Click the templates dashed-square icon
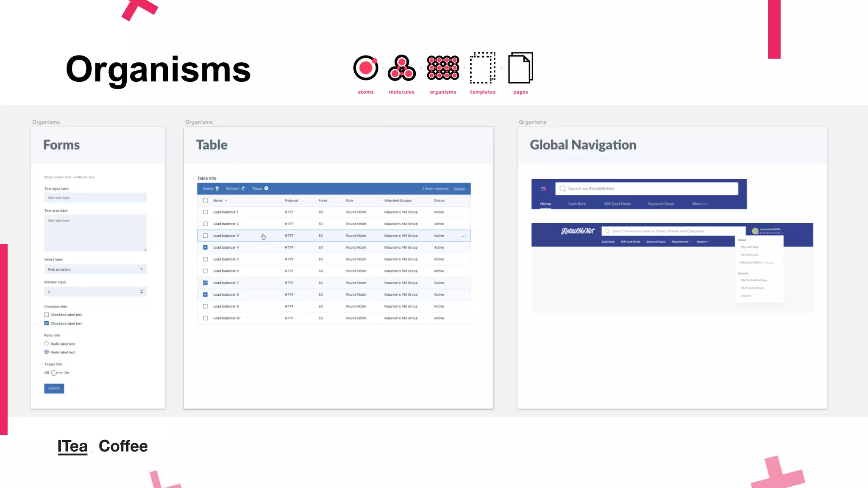 [x=482, y=68]
